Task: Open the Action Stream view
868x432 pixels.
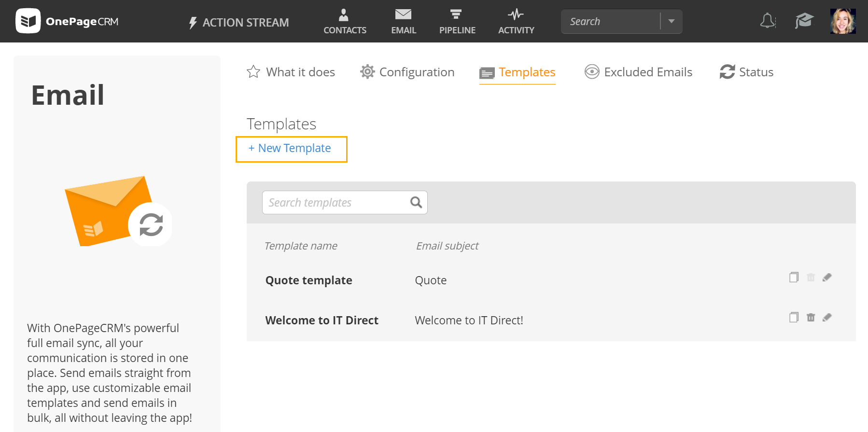Action: click(238, 23)
